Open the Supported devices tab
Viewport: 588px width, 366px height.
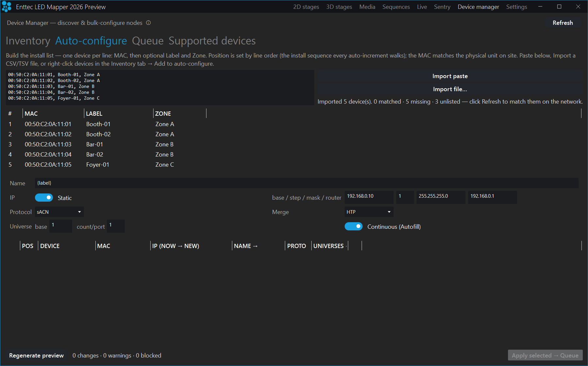pos(212,41)
